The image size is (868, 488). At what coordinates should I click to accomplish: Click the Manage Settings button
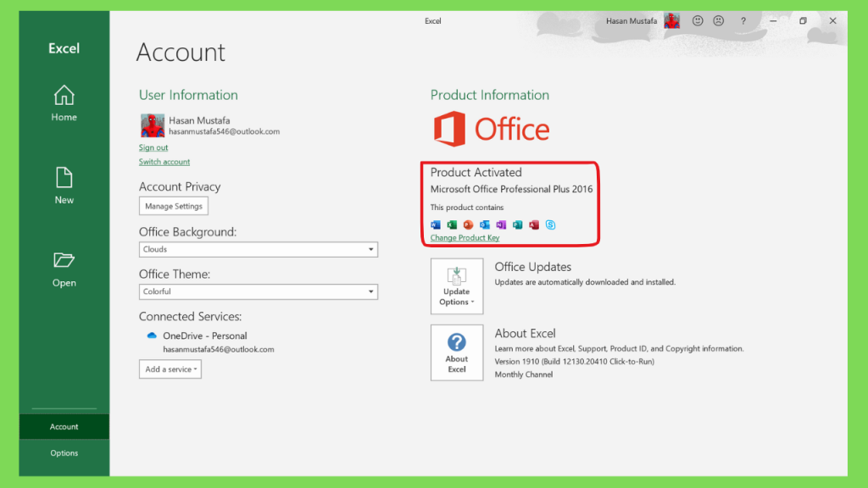tap(173, 206)
